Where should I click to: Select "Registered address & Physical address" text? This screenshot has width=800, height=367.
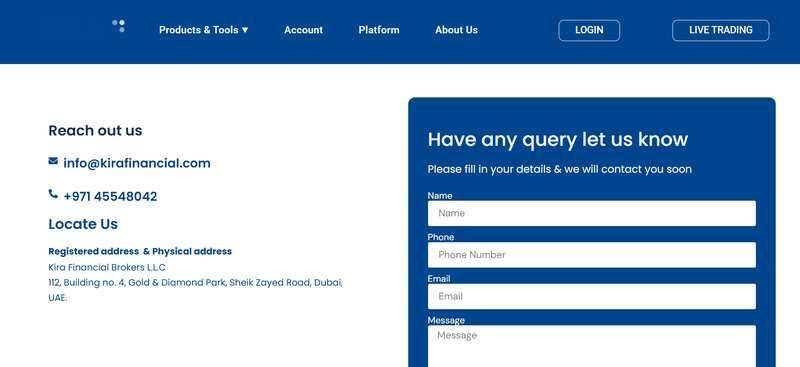[140, 251]
